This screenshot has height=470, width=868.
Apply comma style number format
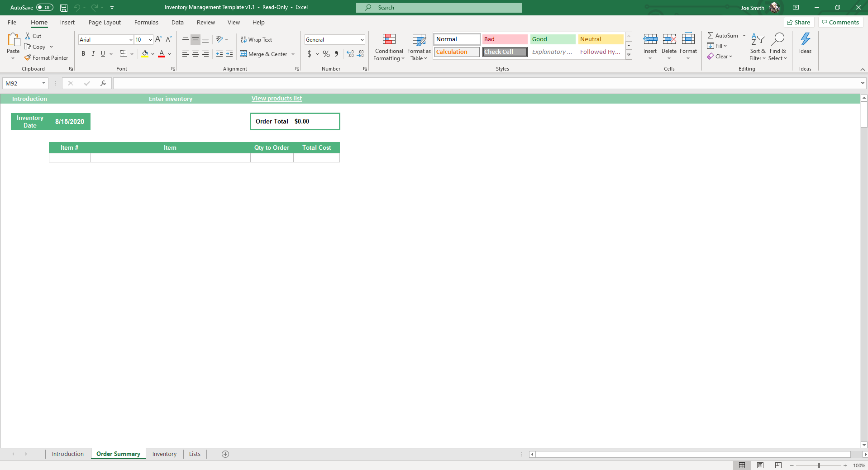(x=336, y=54)
